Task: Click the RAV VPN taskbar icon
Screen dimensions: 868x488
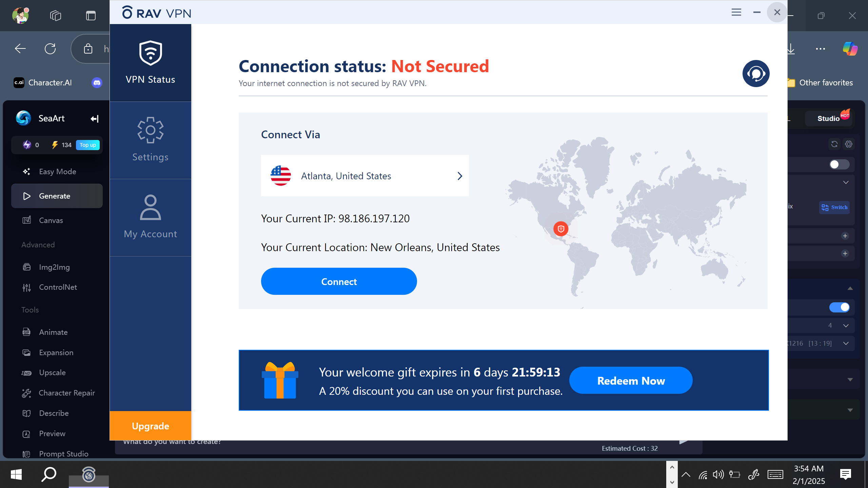Action: tap(89, 474)
